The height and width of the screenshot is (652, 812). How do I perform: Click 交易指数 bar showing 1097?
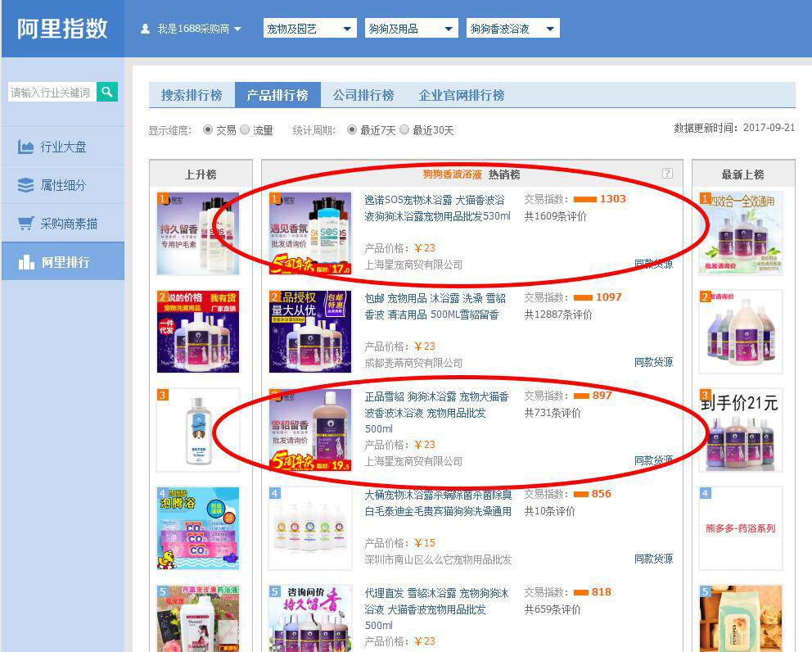pos(583,297)
